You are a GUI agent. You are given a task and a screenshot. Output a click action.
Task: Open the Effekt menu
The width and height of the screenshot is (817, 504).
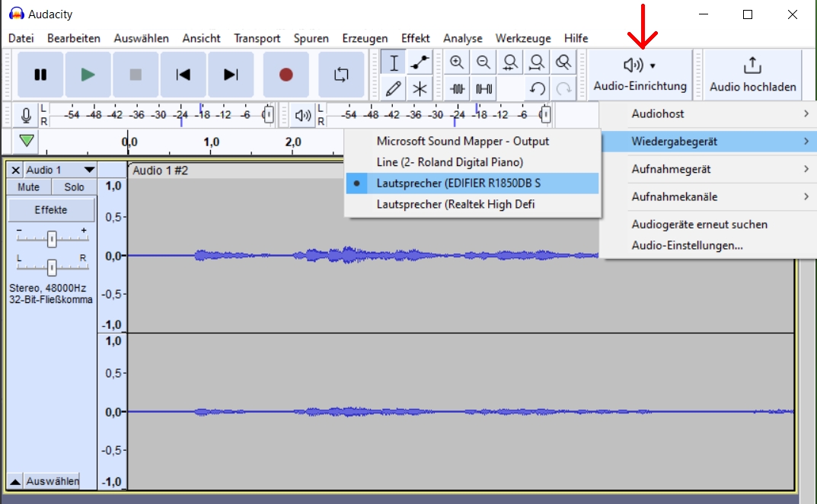(415, 38)
